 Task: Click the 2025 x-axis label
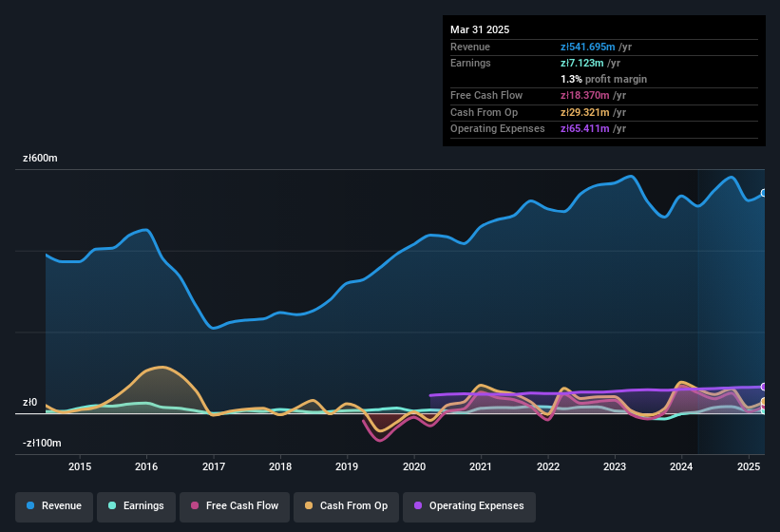pyautogui.click(x=749, y=466)
